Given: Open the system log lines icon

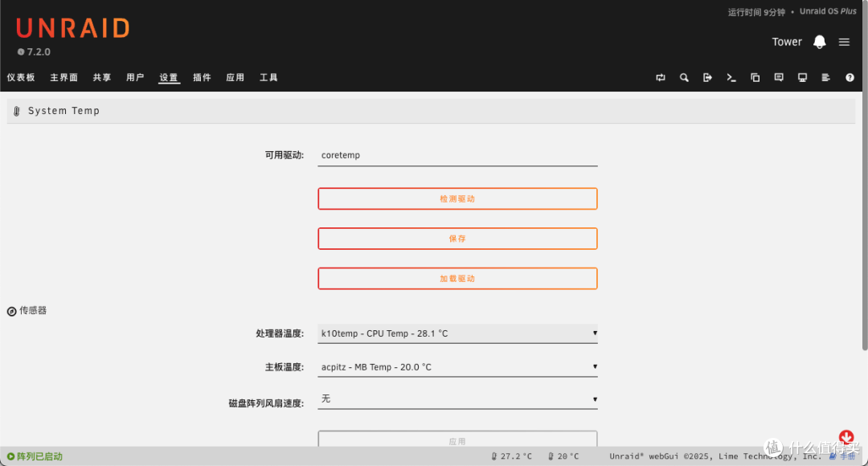Looking at the screenshot, I should click(x=826, y=77).
